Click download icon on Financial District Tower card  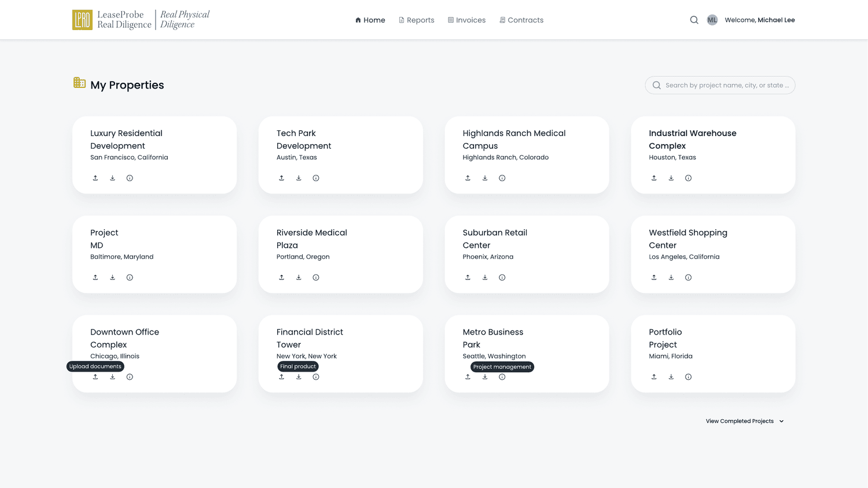[x=299, y=377]
